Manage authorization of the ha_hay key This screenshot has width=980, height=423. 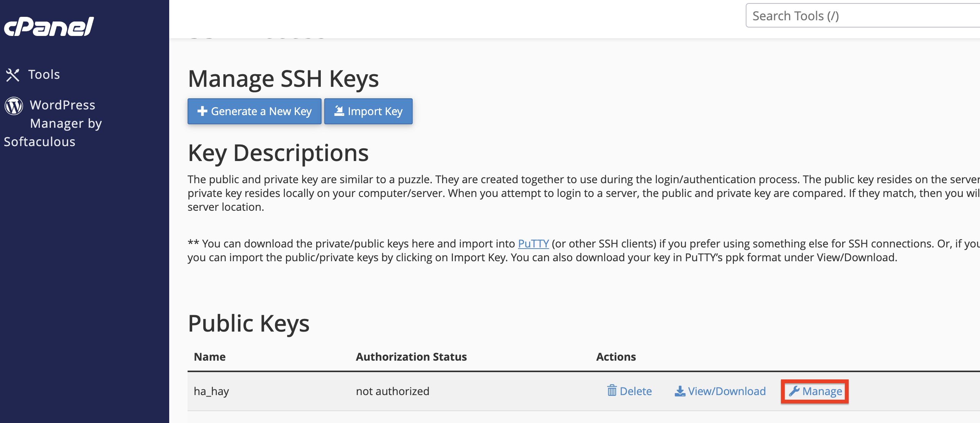pyautogui.click(x=822, y=391)
